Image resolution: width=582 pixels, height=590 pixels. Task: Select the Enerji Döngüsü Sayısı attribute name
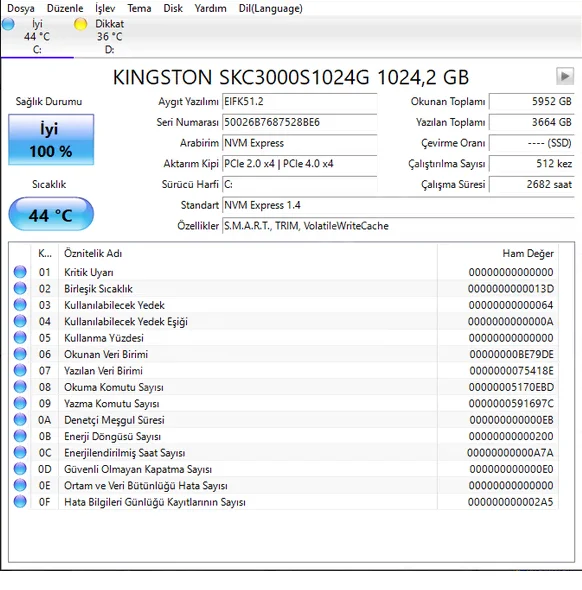(x=112, y=436)
